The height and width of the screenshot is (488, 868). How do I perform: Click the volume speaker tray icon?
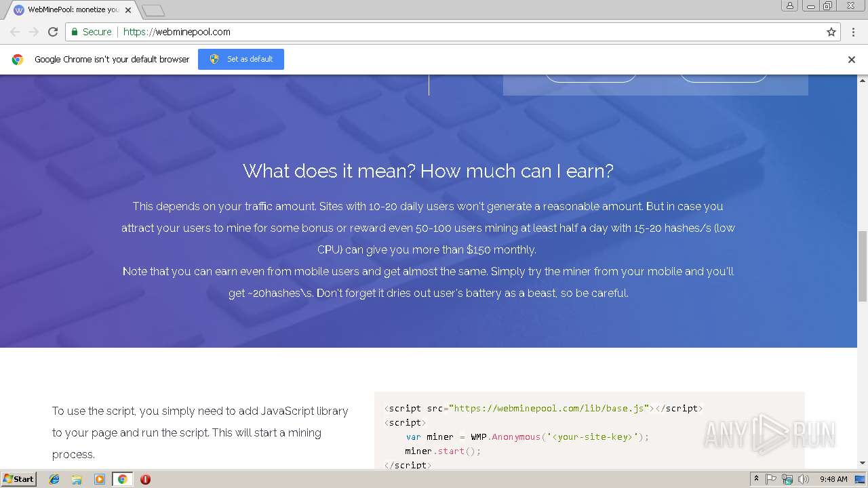click(804, 479)
